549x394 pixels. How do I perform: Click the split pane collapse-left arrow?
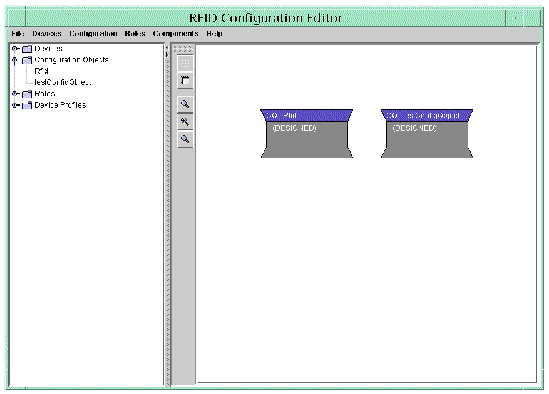coord(167,48)
